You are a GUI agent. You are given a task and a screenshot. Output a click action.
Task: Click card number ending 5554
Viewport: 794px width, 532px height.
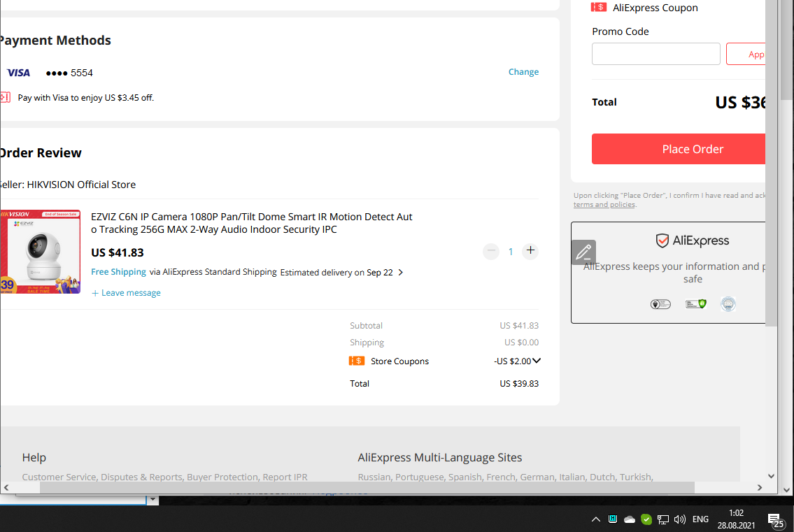(x=69, y=73)
